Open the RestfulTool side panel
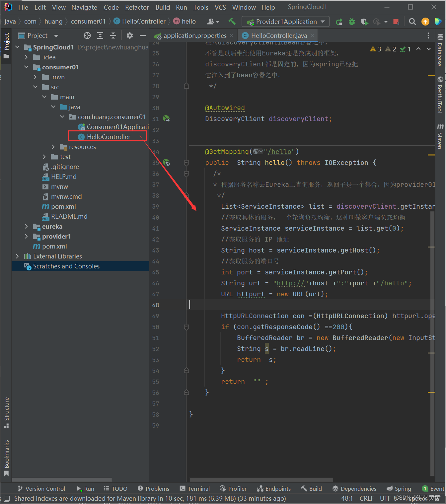Screen dimensions: 446x504 click(x=440, y=95)
